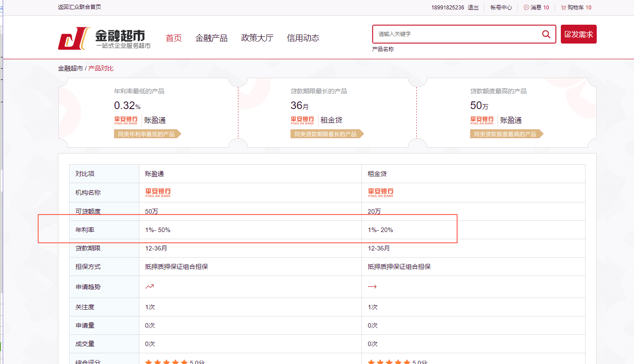Click the 发需求 button
The image size is (634, 364).
click(579, 34)
